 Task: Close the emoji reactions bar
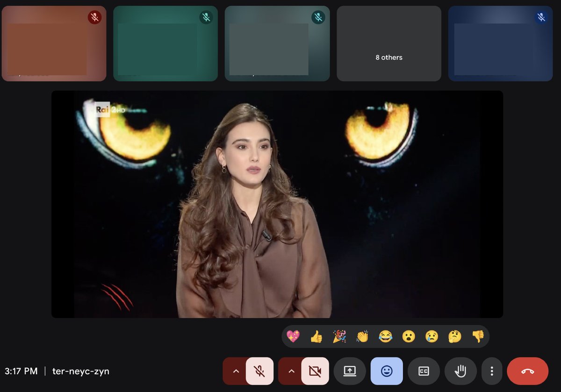[387, 371]
